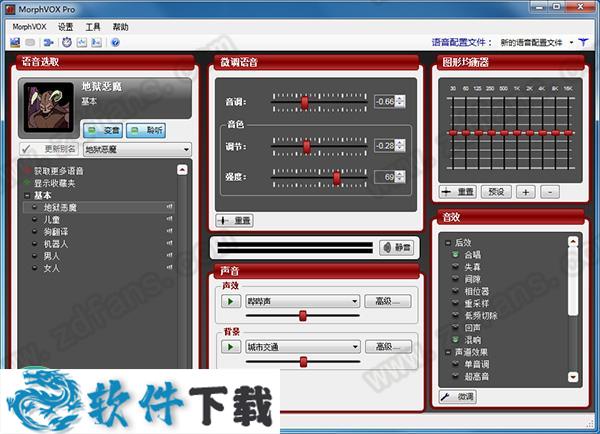This screenshot has height=434, width=600.
Task: Click the 地狱恶魔 demon avatar thumbnail
Action: click(49, 107)
